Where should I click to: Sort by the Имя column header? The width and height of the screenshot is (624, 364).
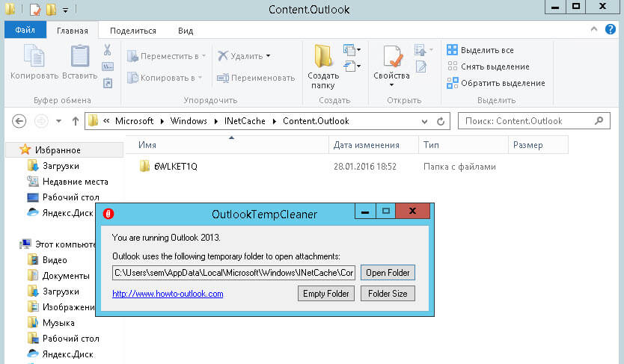(227, 145)
